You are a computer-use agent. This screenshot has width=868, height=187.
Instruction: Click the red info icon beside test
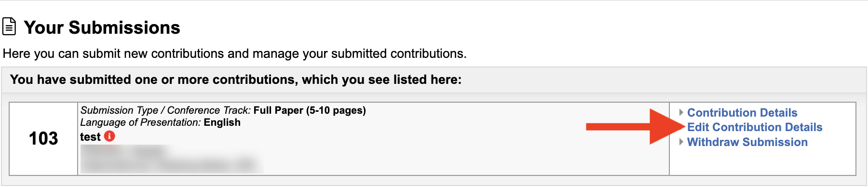(109, 136)
